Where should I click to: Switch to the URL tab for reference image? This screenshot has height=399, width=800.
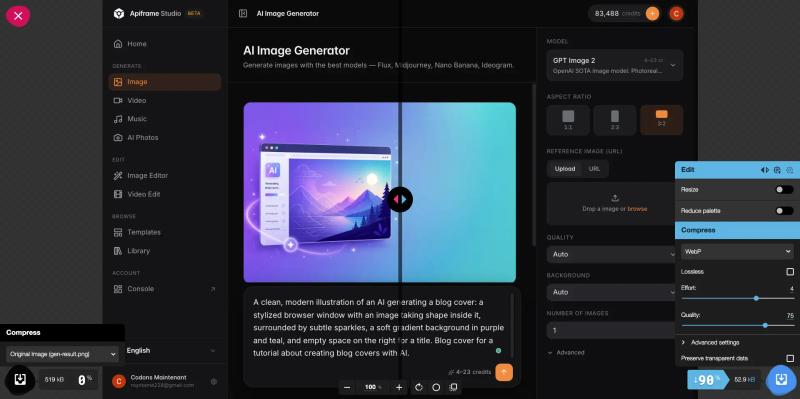[x=594, y=169]
